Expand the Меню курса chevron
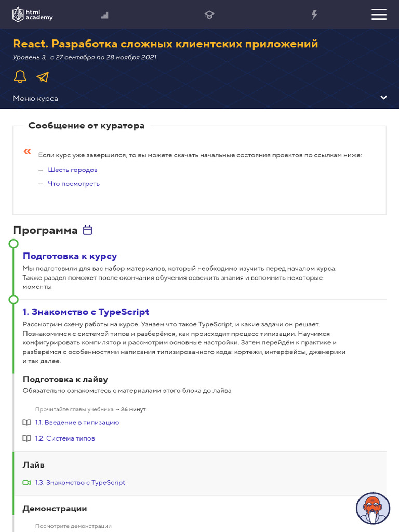The image size is (399, 532). point(384,98)
